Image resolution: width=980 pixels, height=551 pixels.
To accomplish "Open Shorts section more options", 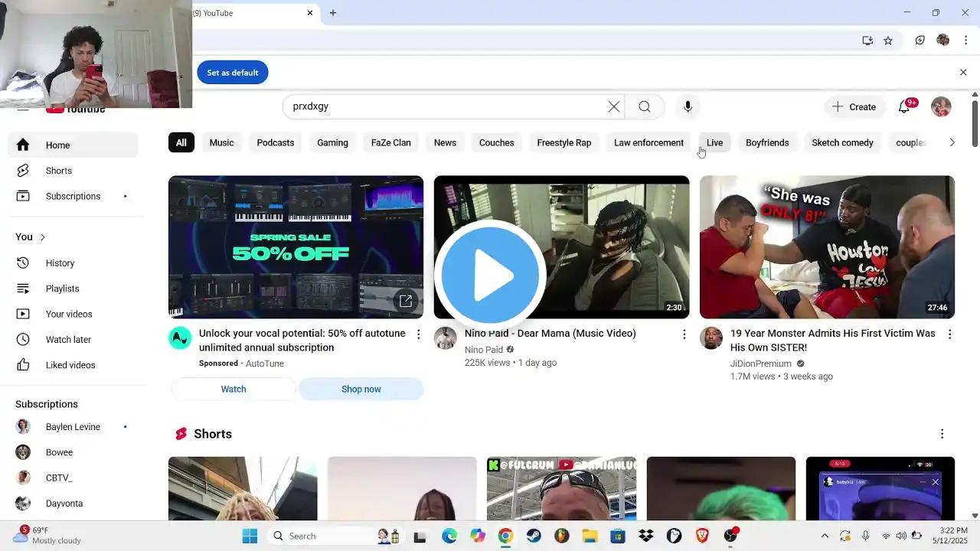I will pos(942,434).
